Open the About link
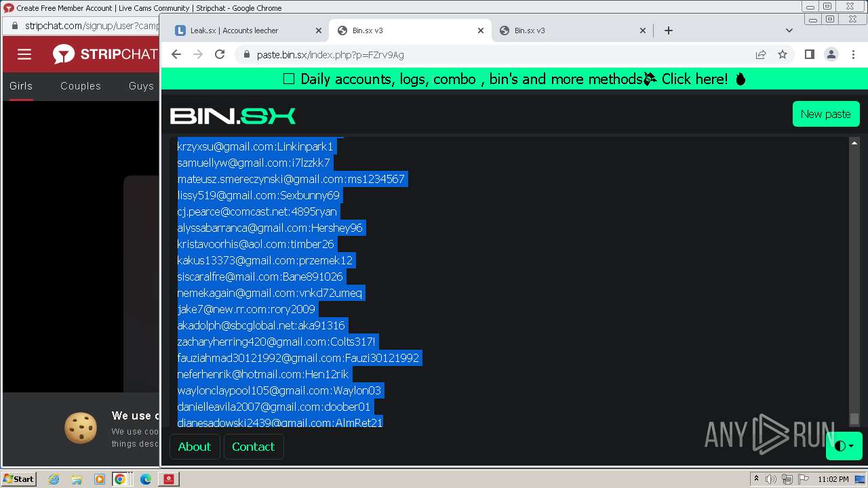Image resolution: width=868 pixels, height=488 pixels. pos(195,447)
